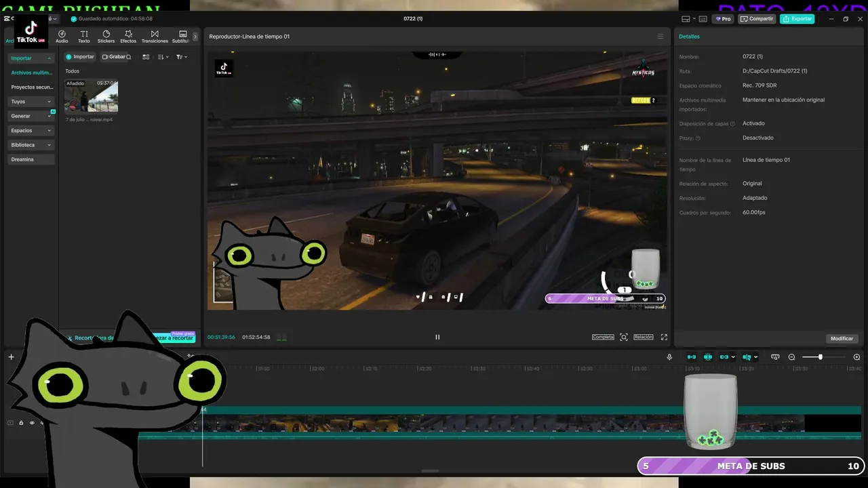Image resolution: width=868 pixels, height=488 pixels.
Task: Expand the Biblioteca section
Action: click(x=31, y=145)
